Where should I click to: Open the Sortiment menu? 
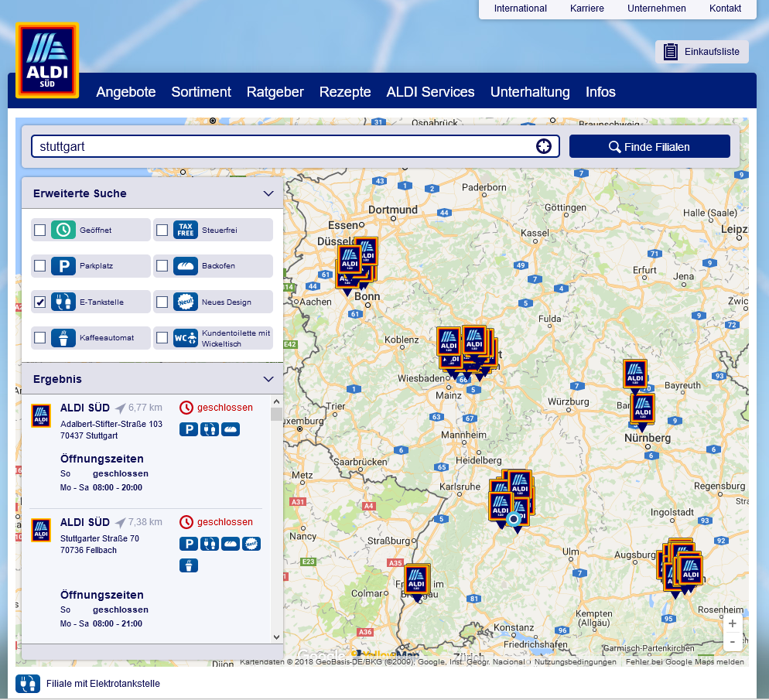coord(201,92)
